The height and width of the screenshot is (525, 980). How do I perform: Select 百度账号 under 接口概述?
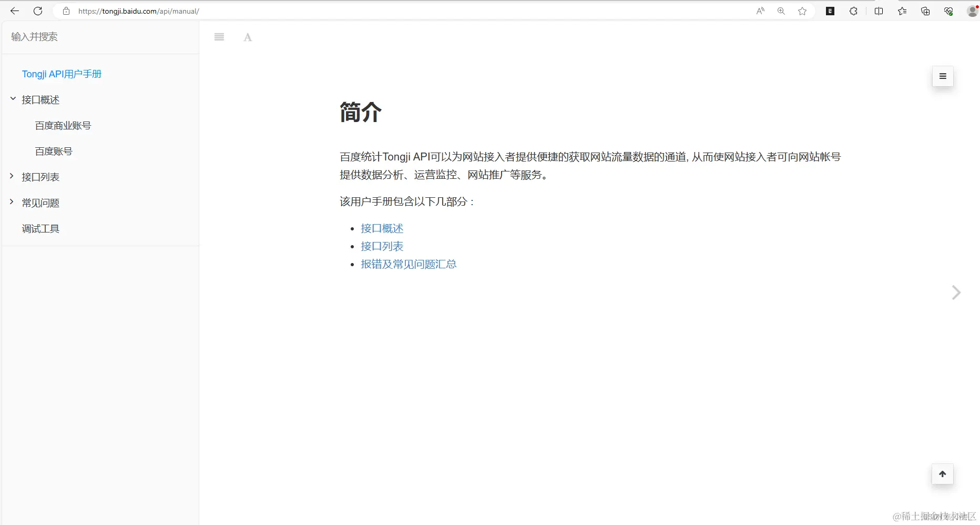tap(53, 151)
